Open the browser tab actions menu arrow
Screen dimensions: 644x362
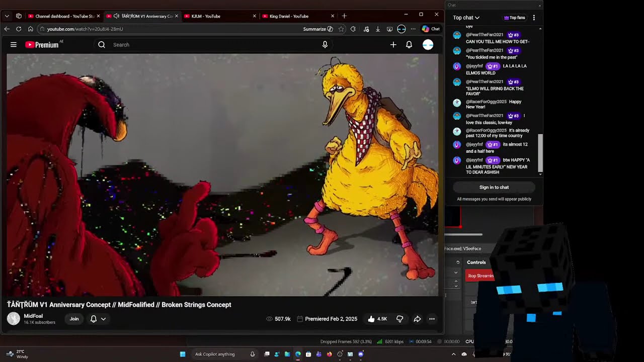[x=7, y=16]
